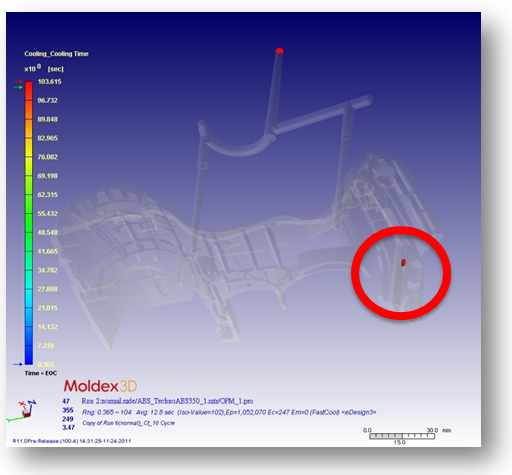The height and width of the screenshot is (475, 512).
Task: Click the red maximum arrow on legend
Action: [x=18, y=81]
